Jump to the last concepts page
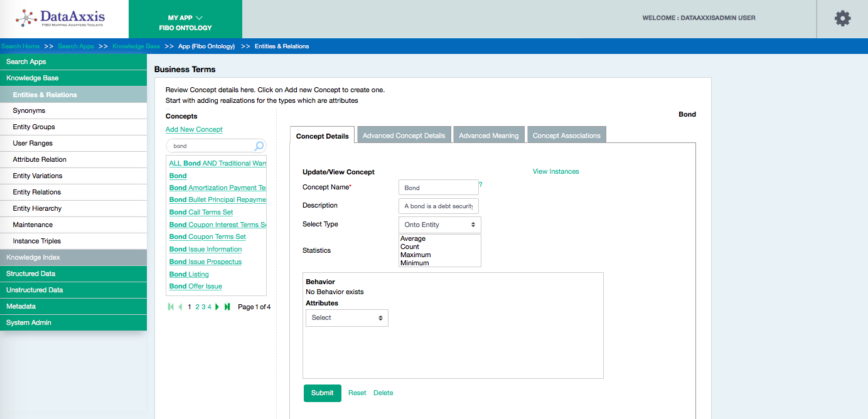 coord(227,307)
